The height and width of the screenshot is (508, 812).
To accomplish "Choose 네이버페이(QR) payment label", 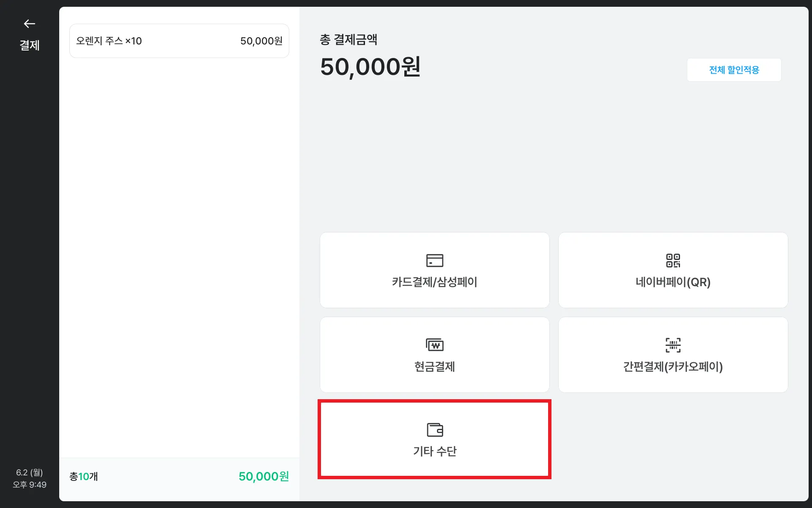I will tap(672, 282).
